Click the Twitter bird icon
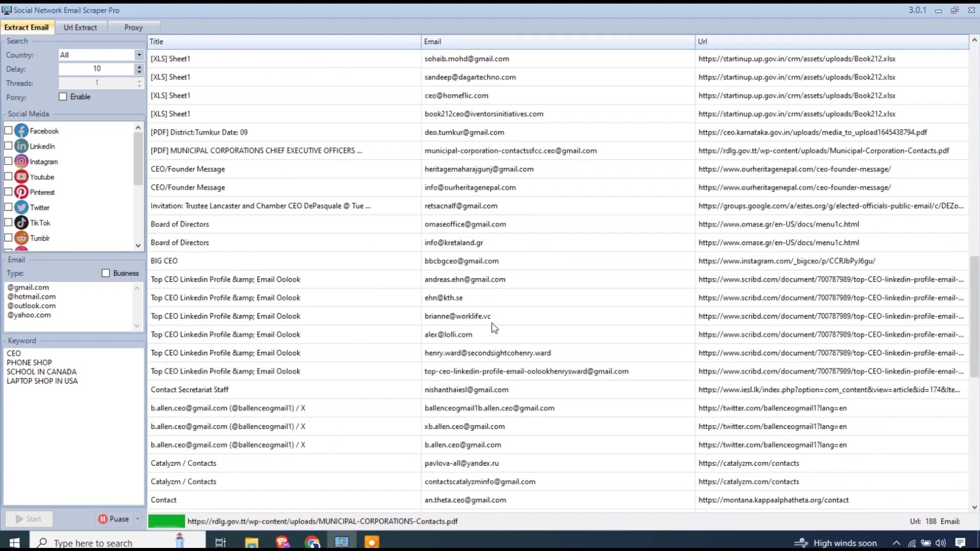980x551 pixels. 21,207
